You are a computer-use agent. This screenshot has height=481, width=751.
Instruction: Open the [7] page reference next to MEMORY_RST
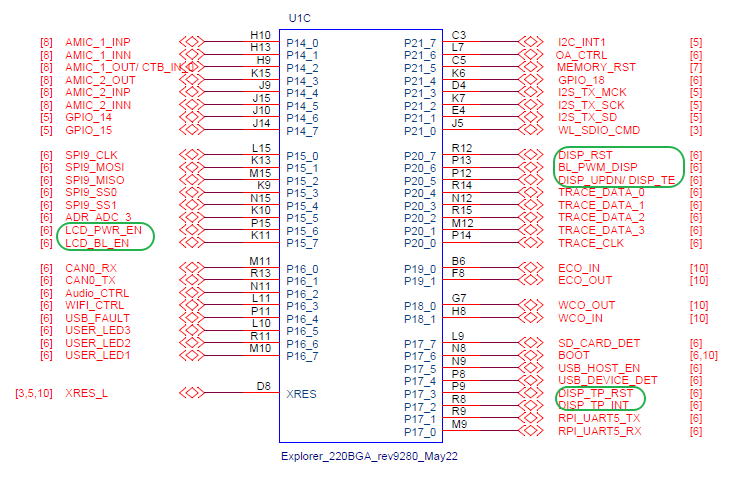point(696,67)
